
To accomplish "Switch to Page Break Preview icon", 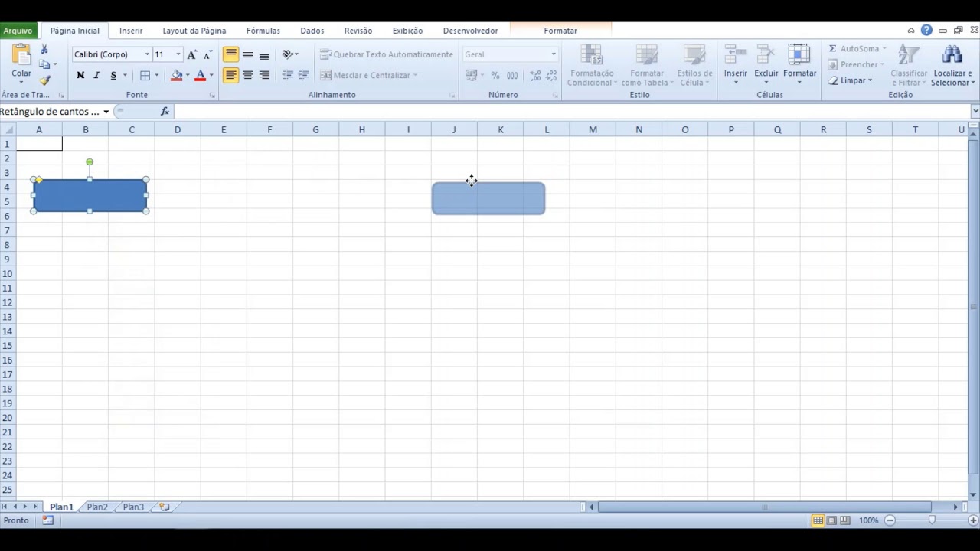I will pos(845,520).
